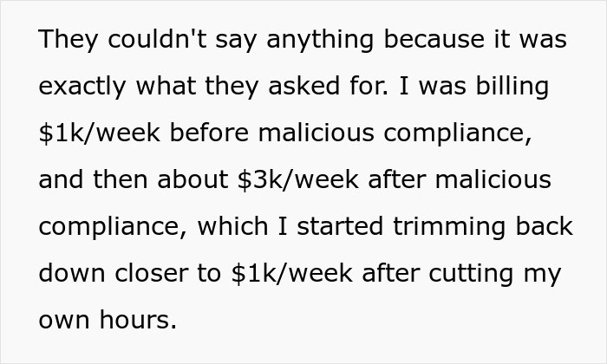Click the word "exactly"
607x364 pixels.
coord(82,87)
